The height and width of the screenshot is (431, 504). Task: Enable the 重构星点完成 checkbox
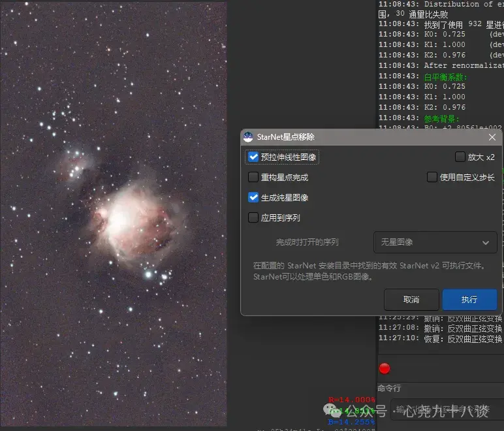pyautogui.click(x=253, y=177)
